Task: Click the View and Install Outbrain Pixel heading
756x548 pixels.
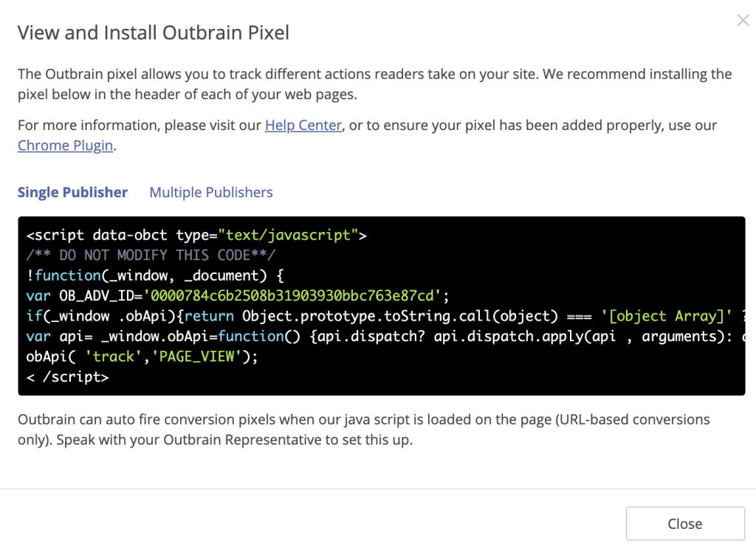Action: coord(154,32)
